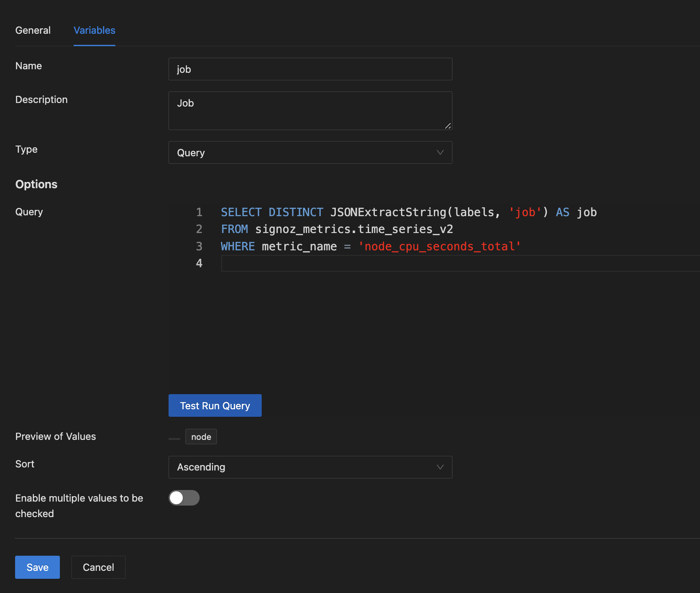700x593 pixels.
Task: Click line number 3 in editor gutter
Action: [x=199, y=246]
